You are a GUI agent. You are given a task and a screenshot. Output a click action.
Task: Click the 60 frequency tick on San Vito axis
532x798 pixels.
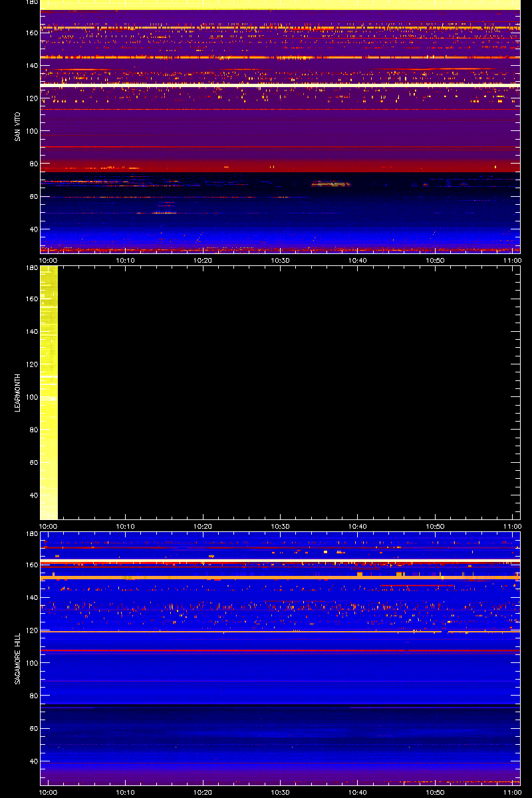[33, 196]
